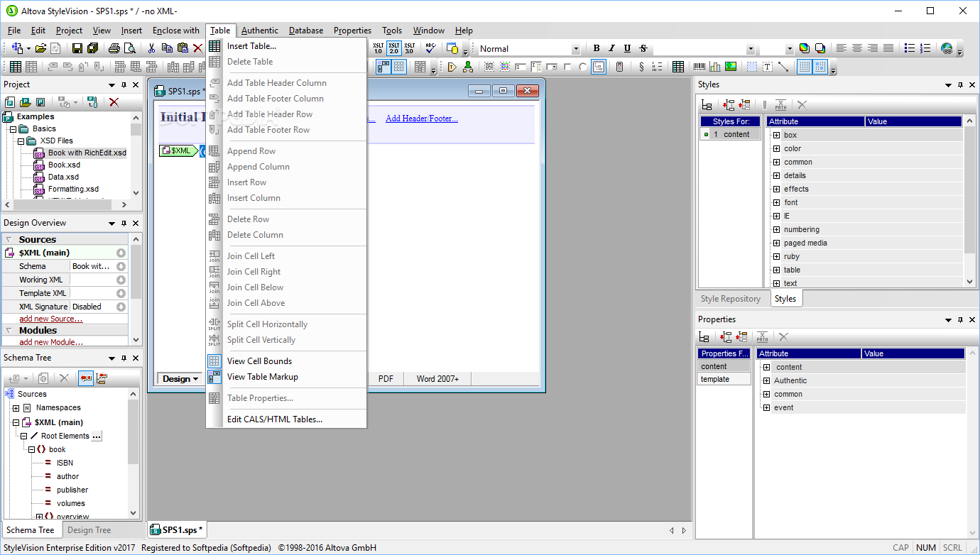Click the Add Header/Footer... link
Viewport: 980px width, 555px height.
click(422, 119)
